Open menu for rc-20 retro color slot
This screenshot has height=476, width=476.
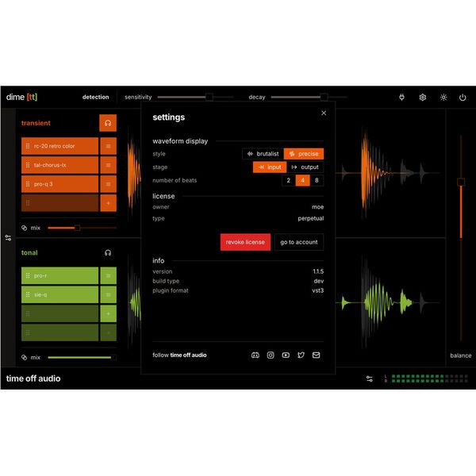(108, 146)
